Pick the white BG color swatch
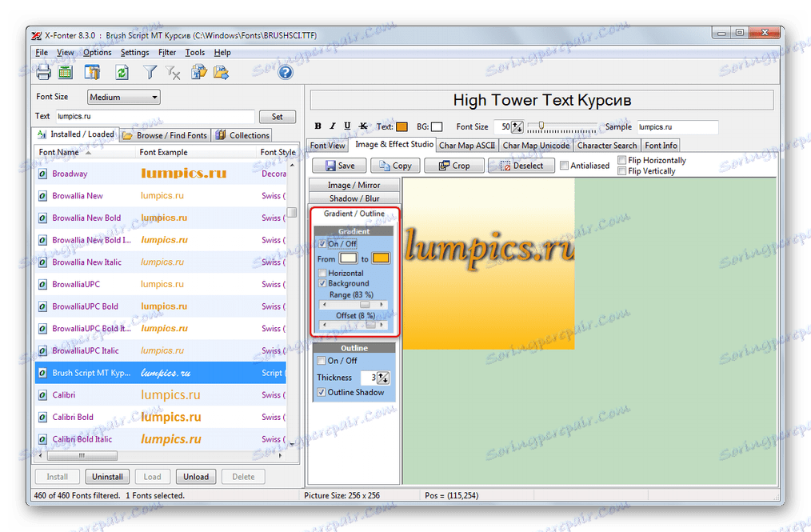The height and width of the screenshot is (532, 811). pyautogui.click(x=437, y=126)
